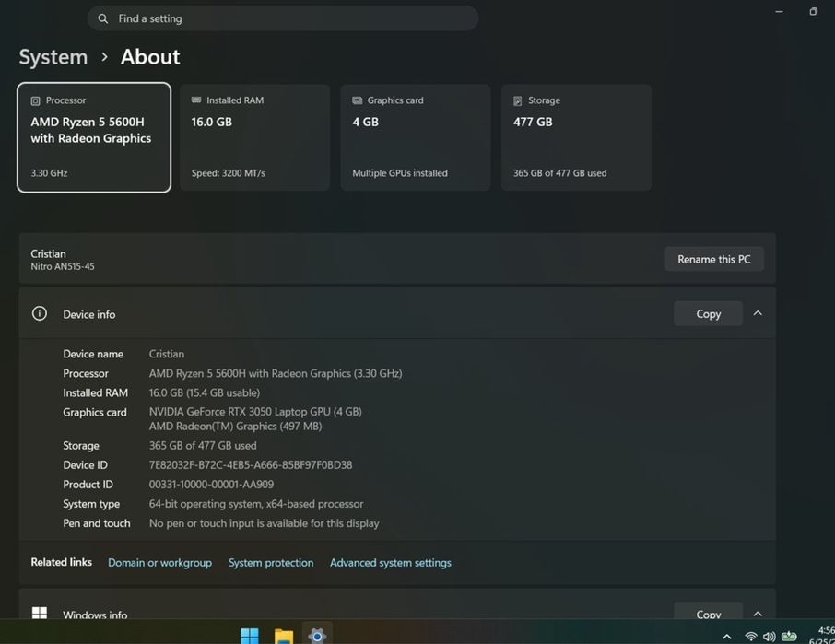Select Device ID value text

click(x=251, y=465)
